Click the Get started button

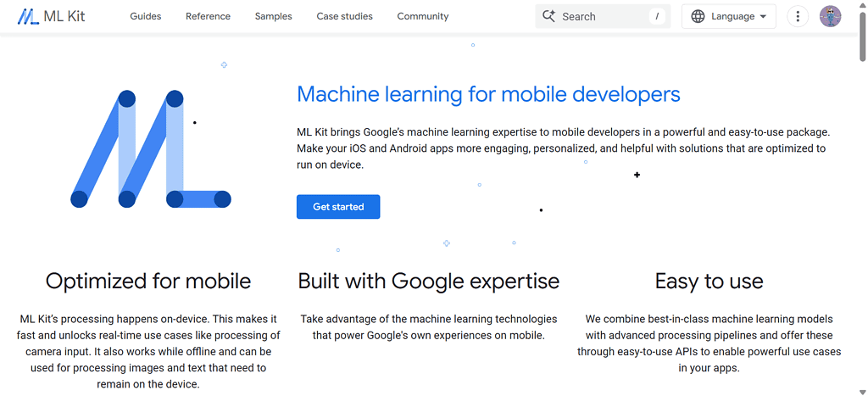tap(338, 207)
